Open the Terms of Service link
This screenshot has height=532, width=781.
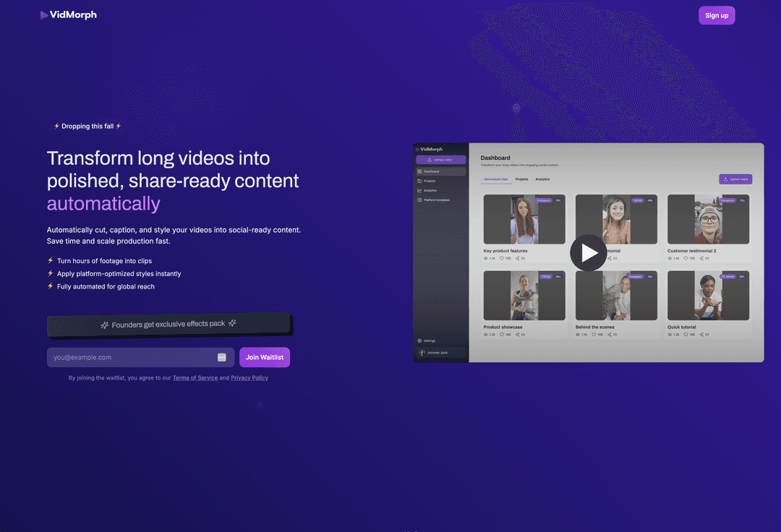(x=195, y=377)
